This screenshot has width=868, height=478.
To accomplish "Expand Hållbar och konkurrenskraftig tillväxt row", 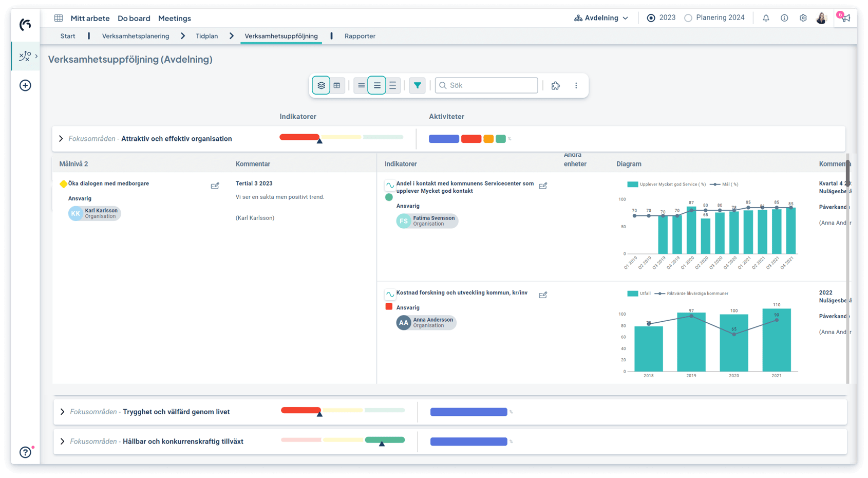I will click(62, 442).
